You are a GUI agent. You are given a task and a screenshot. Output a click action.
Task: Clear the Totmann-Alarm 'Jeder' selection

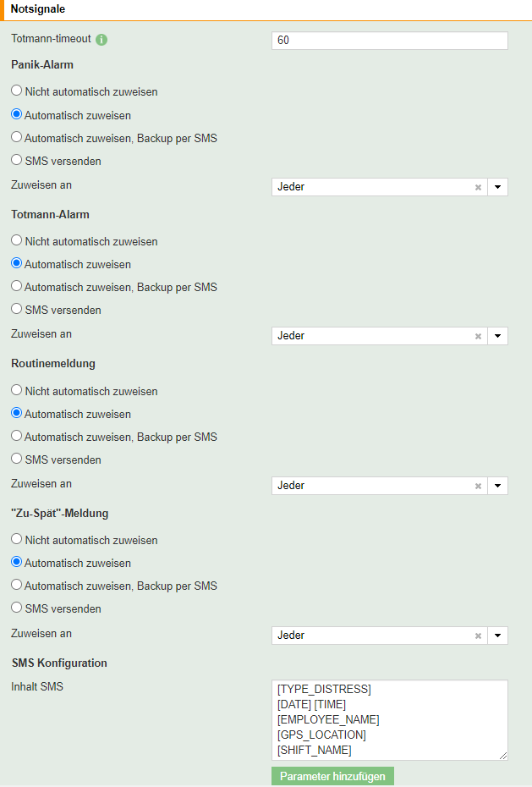coord(478,336)
